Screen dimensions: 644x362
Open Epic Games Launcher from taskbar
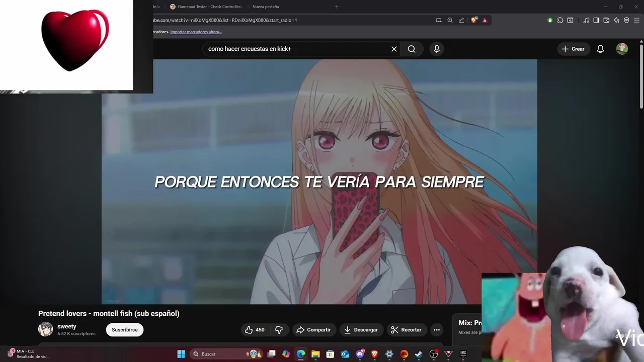click(463, 354)
